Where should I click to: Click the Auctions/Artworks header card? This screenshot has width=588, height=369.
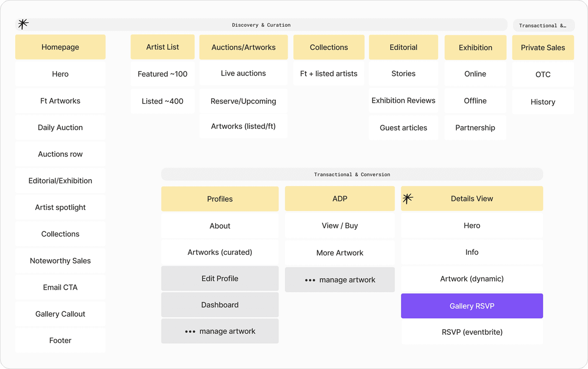pos(243,47)
